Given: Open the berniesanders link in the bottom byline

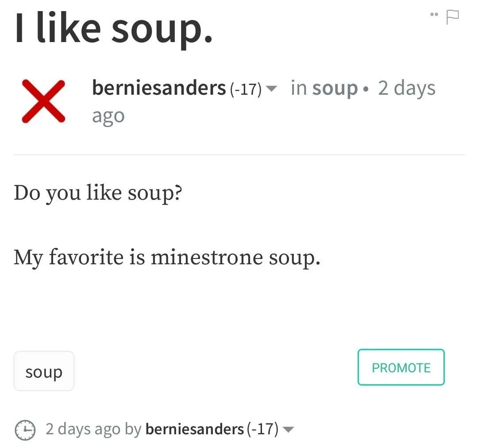Looking at the screenshot, I should point(194,429).
